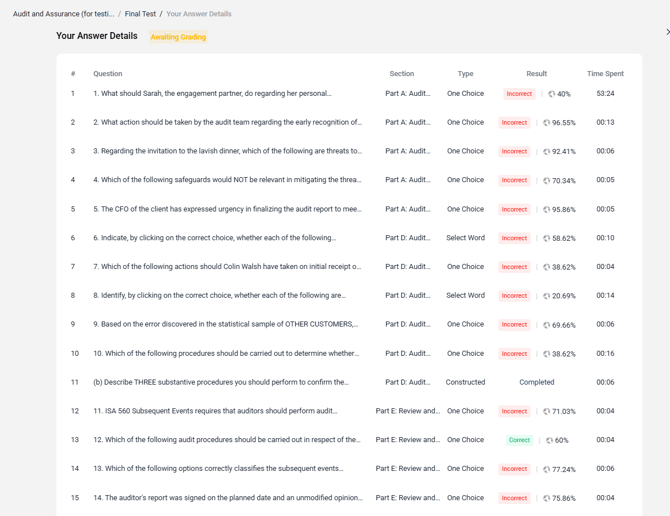This screenshot has height=516, width=670.
Task: Click the Section column header
Action: 401,74
